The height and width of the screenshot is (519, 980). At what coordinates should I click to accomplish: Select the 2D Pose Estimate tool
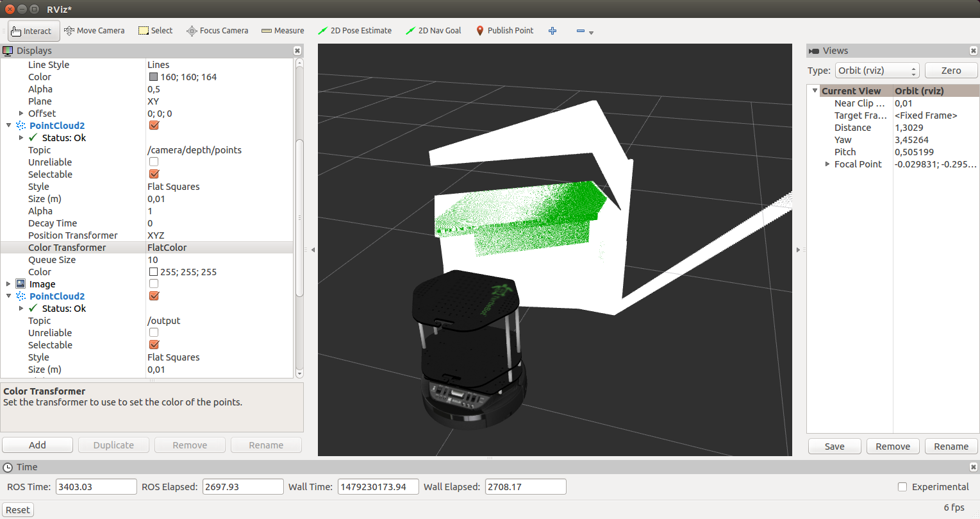tap(354, 31)
